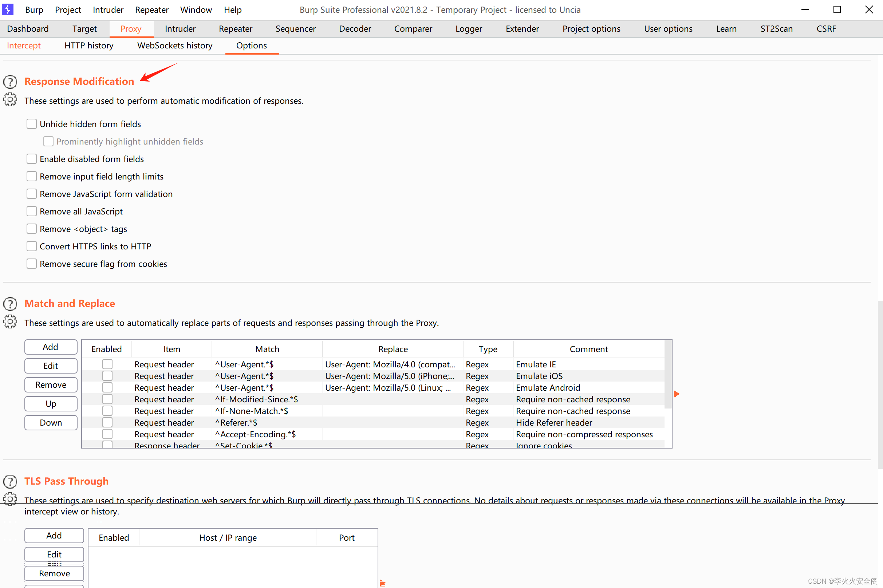
Task: Click the Down button
Action: (x=51, y=423)
